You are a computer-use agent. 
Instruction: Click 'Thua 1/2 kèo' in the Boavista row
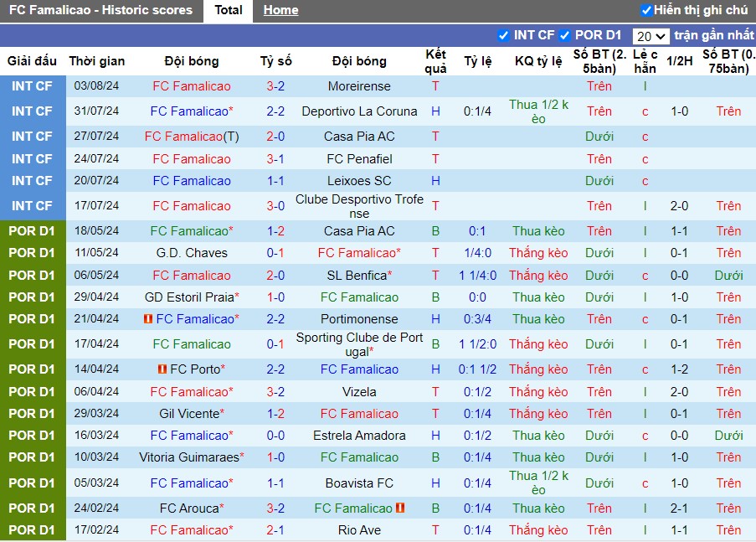(x=538, y=483)
